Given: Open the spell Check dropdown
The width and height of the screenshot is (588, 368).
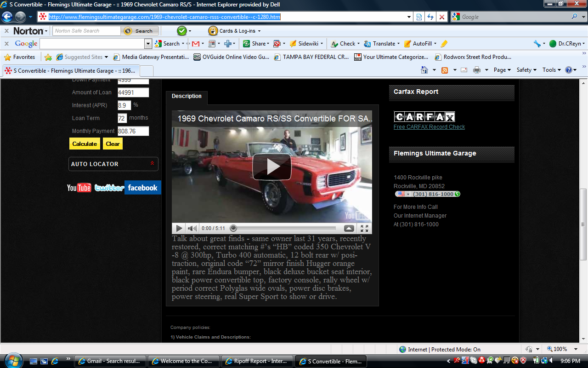Looking at the screenshot, I should point(345,44).
